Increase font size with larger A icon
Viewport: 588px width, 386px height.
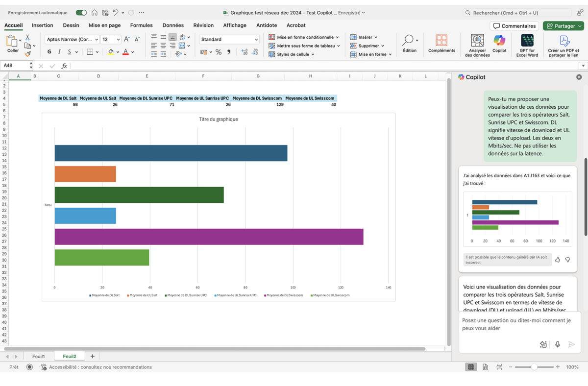tap(127, 39)
